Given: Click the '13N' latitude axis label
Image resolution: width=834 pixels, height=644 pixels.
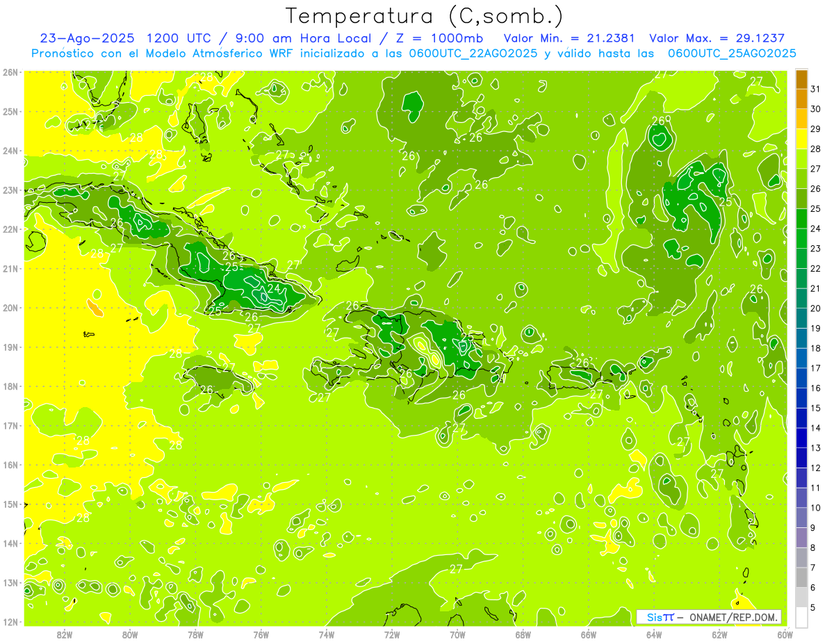Looking at the screenshot, I should (10, 582).
